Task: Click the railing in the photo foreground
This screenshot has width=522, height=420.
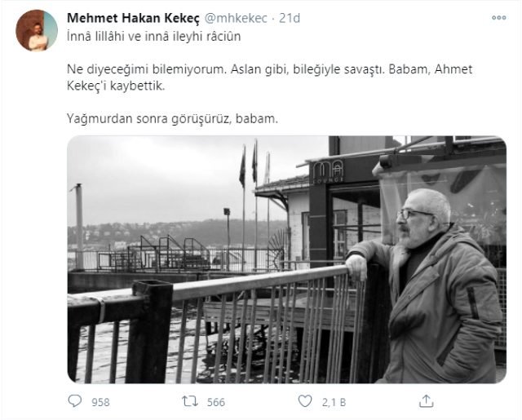Action: pos(213,325)
